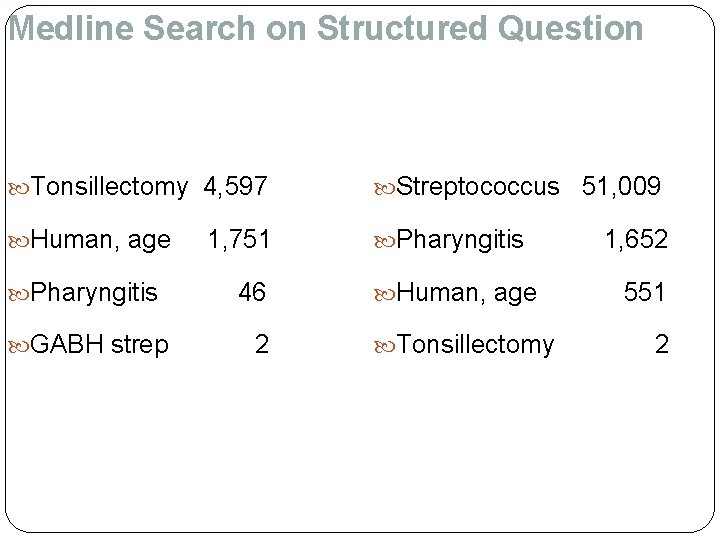The width and height of the screenshot is (720, 540).
Task: Select the value 1,652
Action: [634, 239]
